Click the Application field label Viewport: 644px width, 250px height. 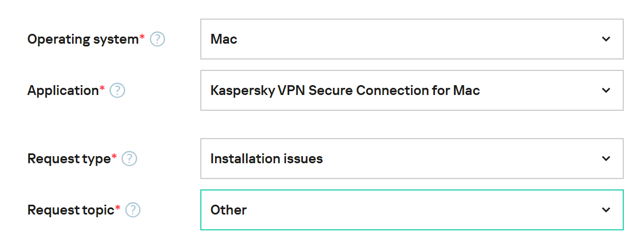pos(63,91)
